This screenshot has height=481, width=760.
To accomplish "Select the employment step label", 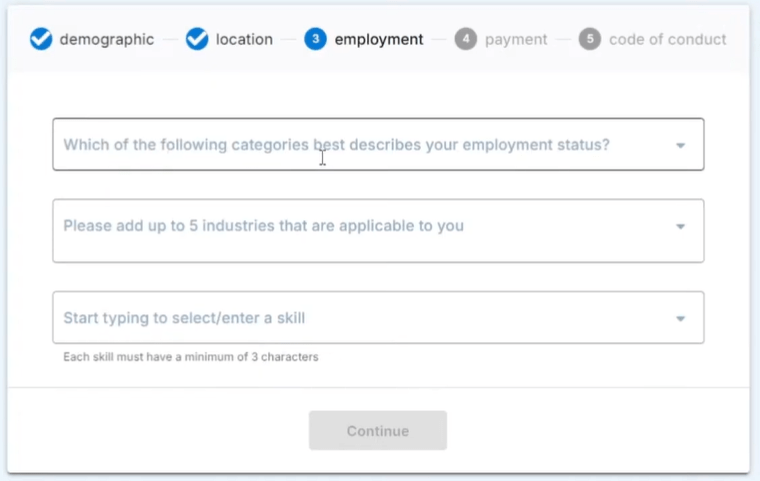I will [x=379, y=40].
